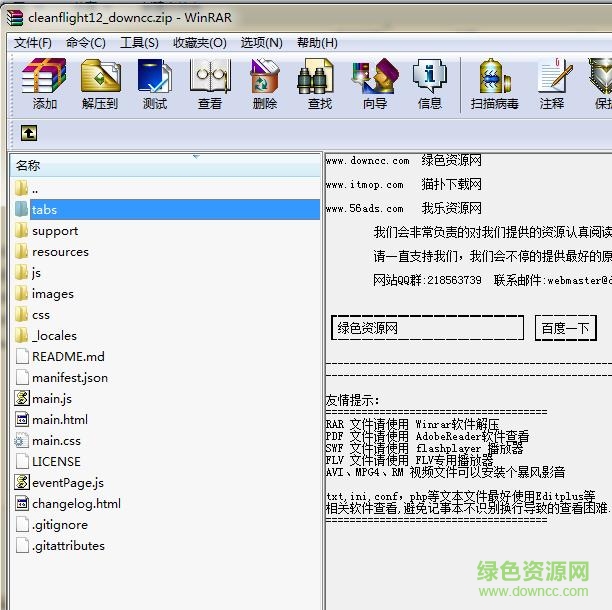612x610 pixels.
Task: Click the main.html file icon
Action: [22, 419]
